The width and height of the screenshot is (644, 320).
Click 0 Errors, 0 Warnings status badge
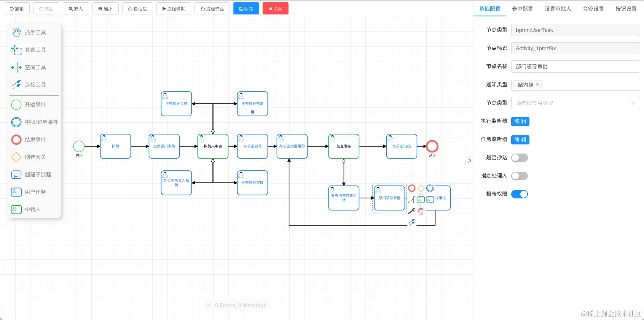coord(237,305)
